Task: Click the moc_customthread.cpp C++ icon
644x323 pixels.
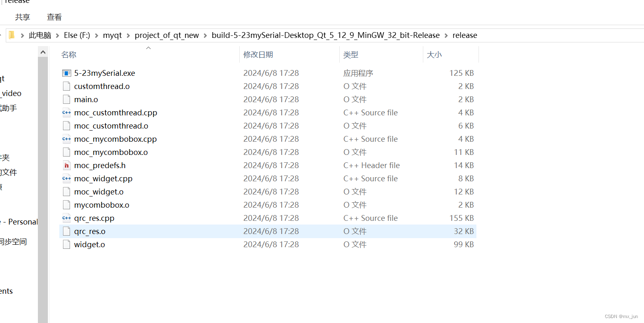Action: pyautogui.click(x=66, y=112)
